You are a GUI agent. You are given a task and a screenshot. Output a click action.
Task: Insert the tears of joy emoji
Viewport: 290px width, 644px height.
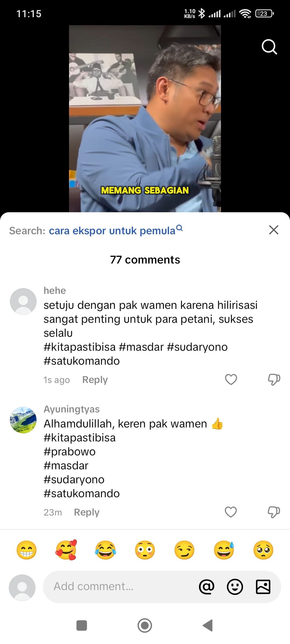[x=106, y=550]
